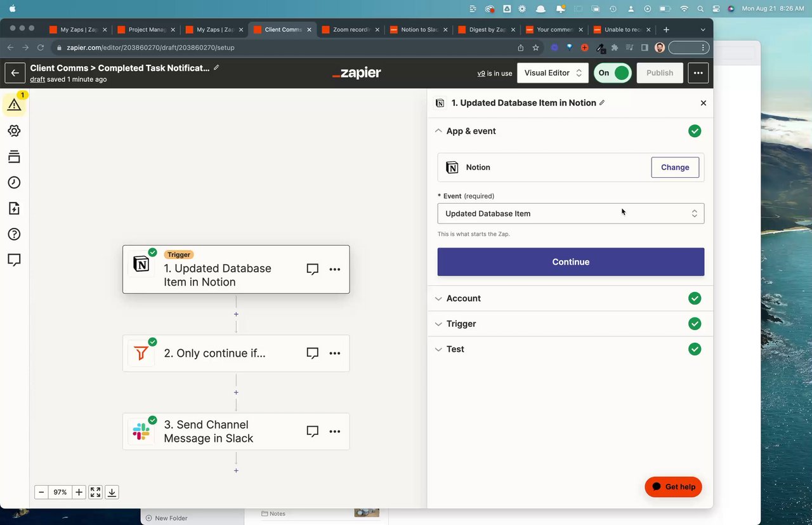Open macOS Spotlight search icon
Screen dimensions: 812x525
700,9
